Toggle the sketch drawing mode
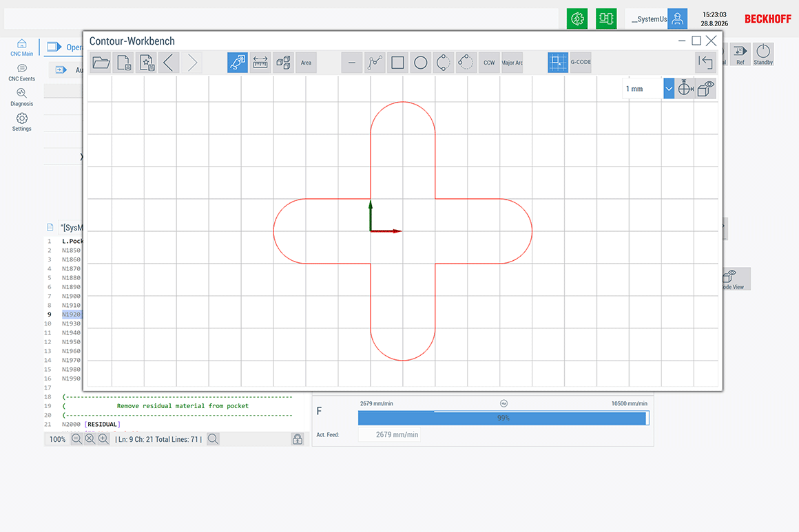The height and width of the screenshot is (532, 799). coord(238,63)
